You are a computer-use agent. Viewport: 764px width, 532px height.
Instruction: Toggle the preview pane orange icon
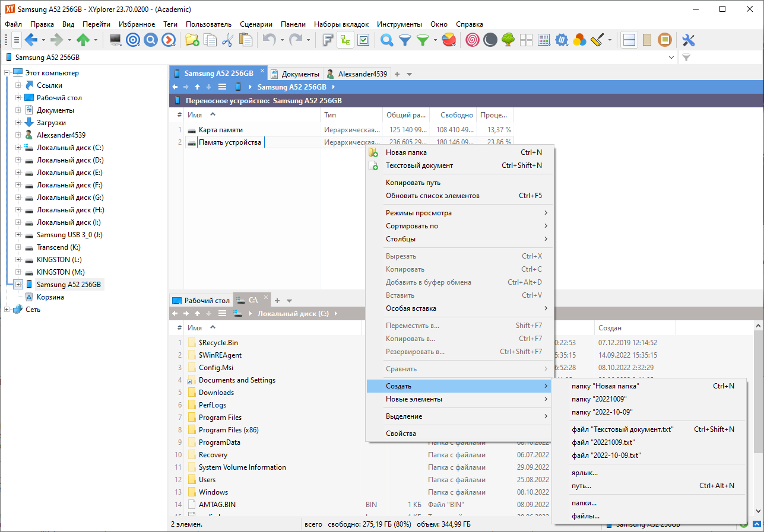coord(665,40)
